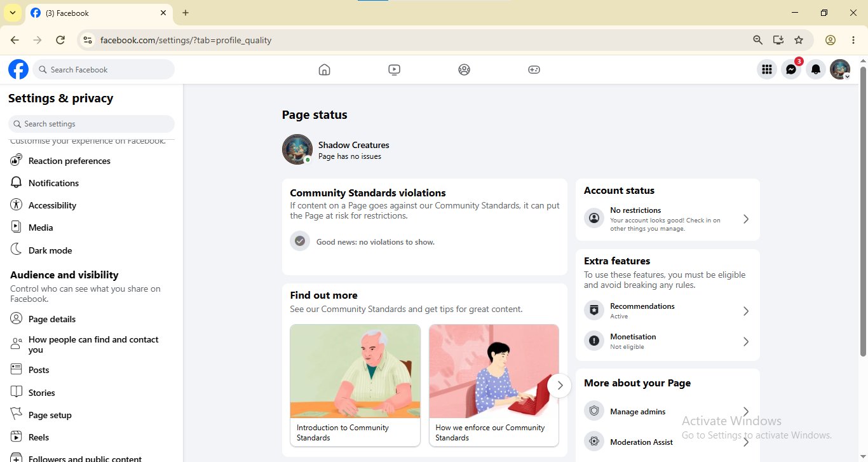
Task: Open browser zoom magnifier icon
Action: pos(757,40)
